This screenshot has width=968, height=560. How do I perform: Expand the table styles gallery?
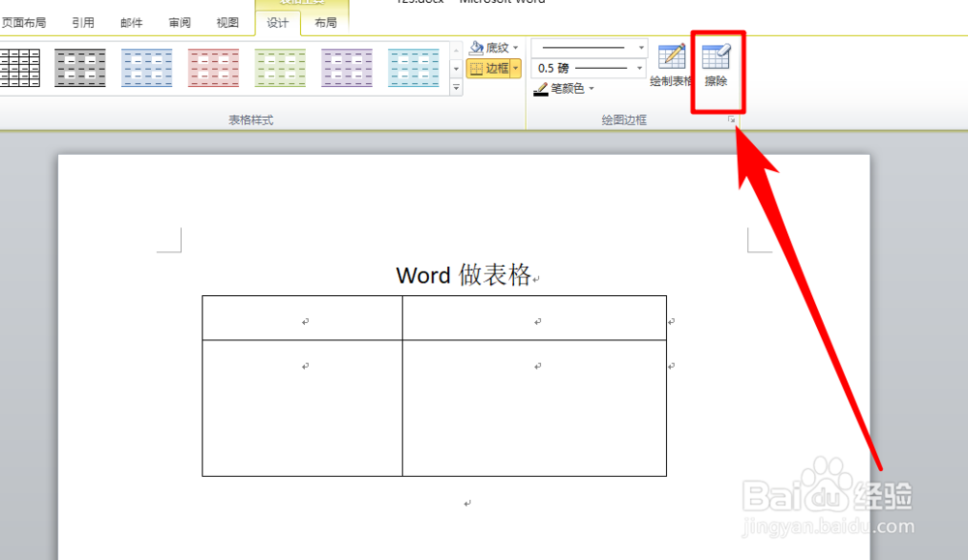(x=455, y=87)
